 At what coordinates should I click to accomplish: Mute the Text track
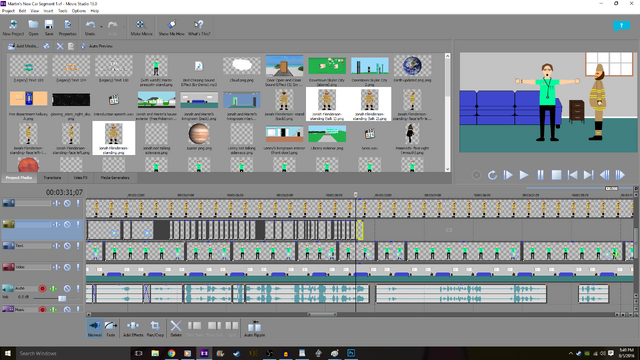(67, 246)
